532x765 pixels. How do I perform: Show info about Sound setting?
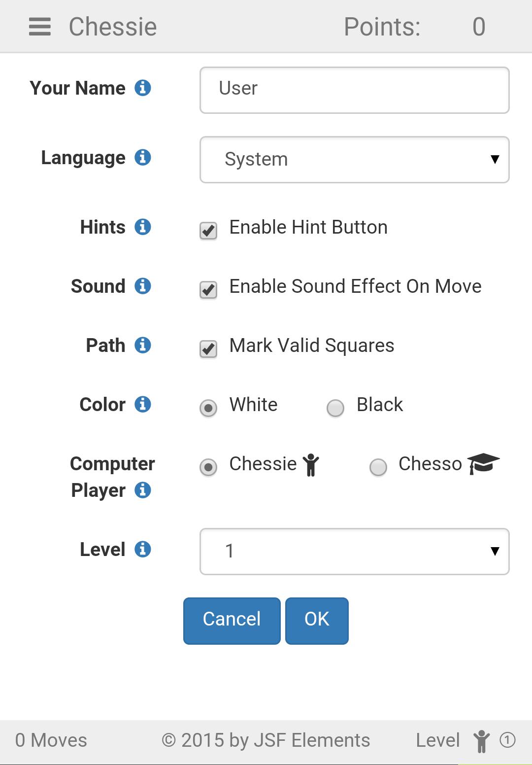point(143,286)
